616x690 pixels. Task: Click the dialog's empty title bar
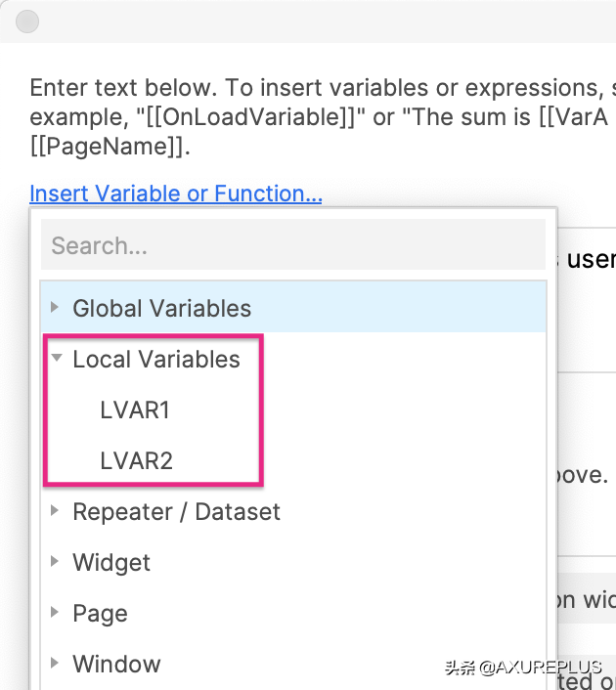coord(323,21)
